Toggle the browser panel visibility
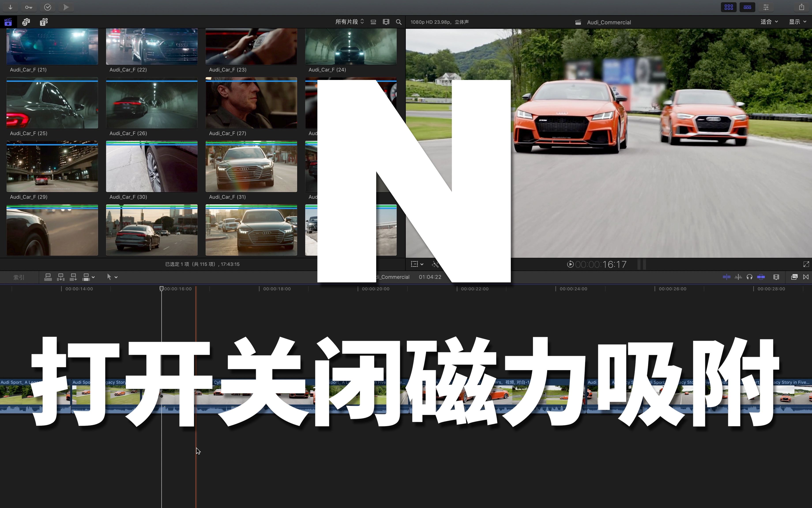 click(x=728, y=7)
